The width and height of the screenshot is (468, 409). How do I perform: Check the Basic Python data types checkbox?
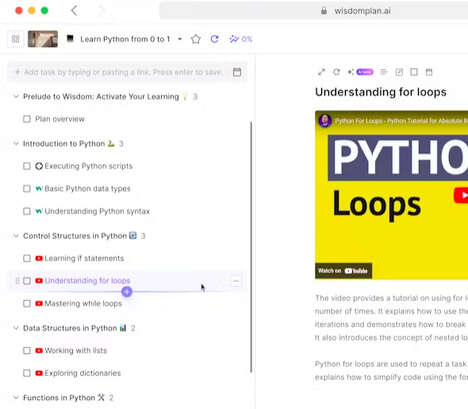click(x=27, y=189)
